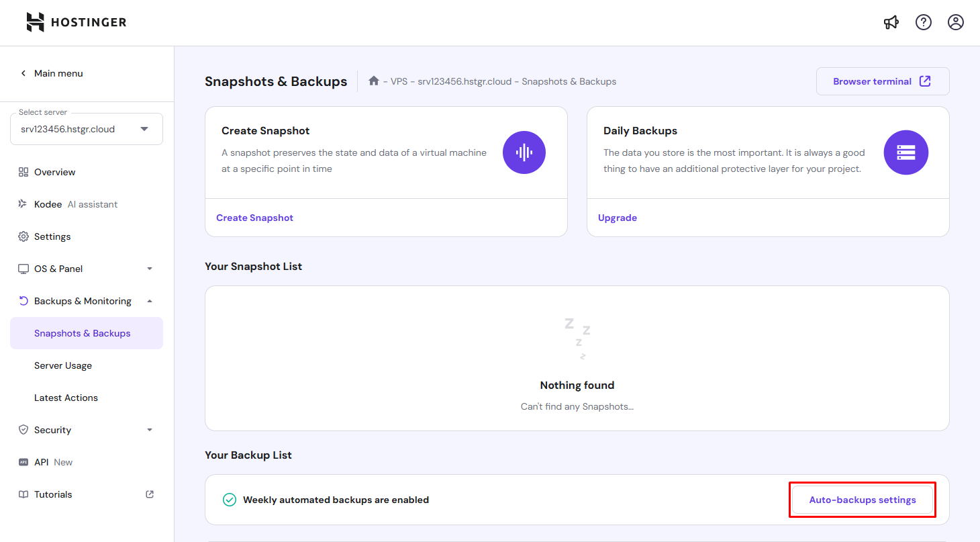Go to Server Usage
This screenshot has height=542, width=980.
click(63, 365)
